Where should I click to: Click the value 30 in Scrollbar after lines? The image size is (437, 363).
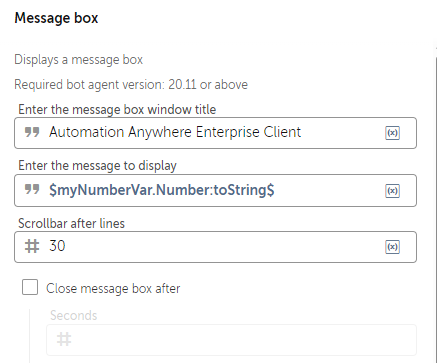pos(57,246)
